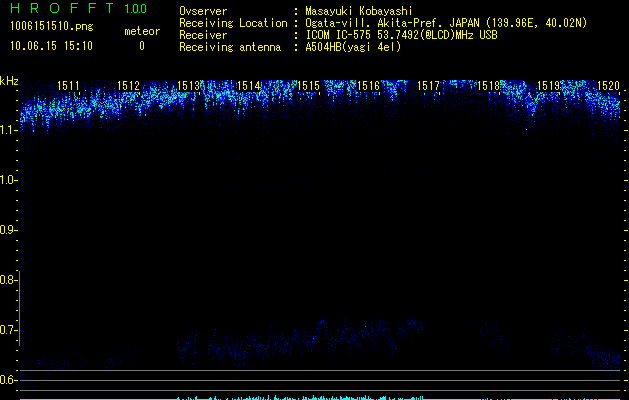629x400 pixels.
Task: Click the 1513 time marker
Action: 189,85
